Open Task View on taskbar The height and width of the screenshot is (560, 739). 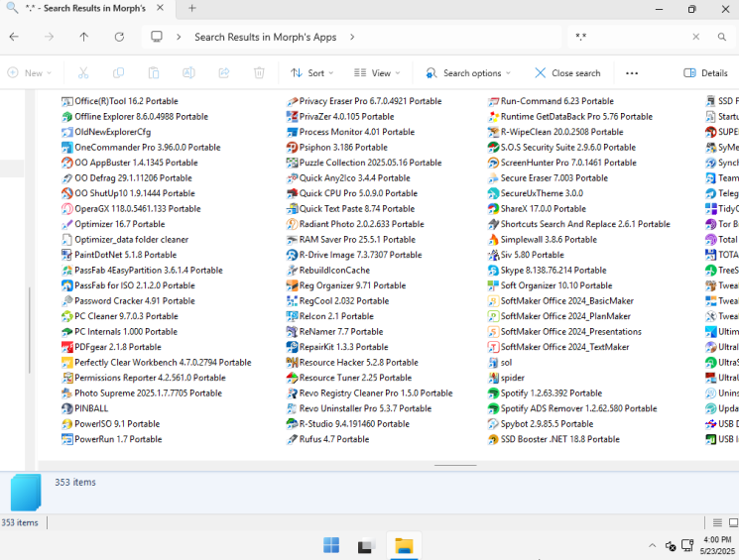click(367, 545)
